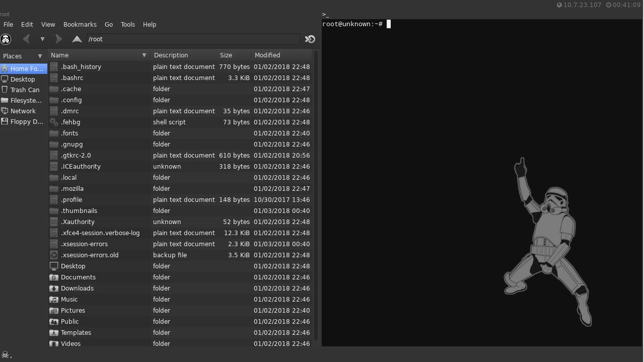The image size is (644, 362).
Task: Open the Tools menu
Action: 128,25
